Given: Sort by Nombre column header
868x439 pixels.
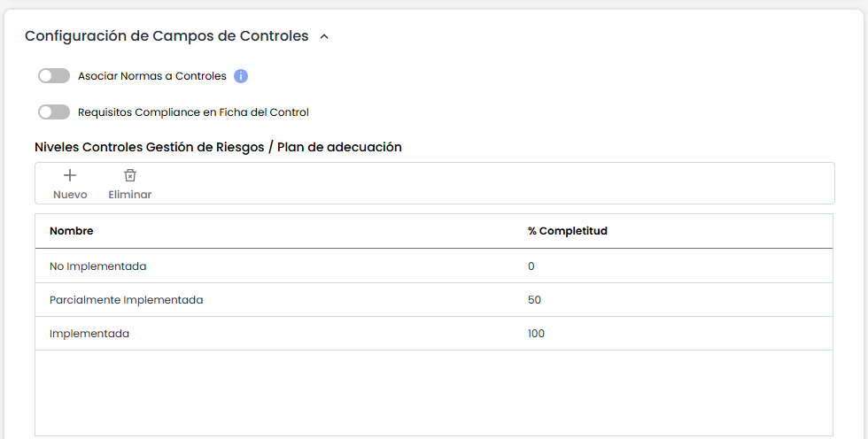Looking at the screenshot, I should point(72,231).
